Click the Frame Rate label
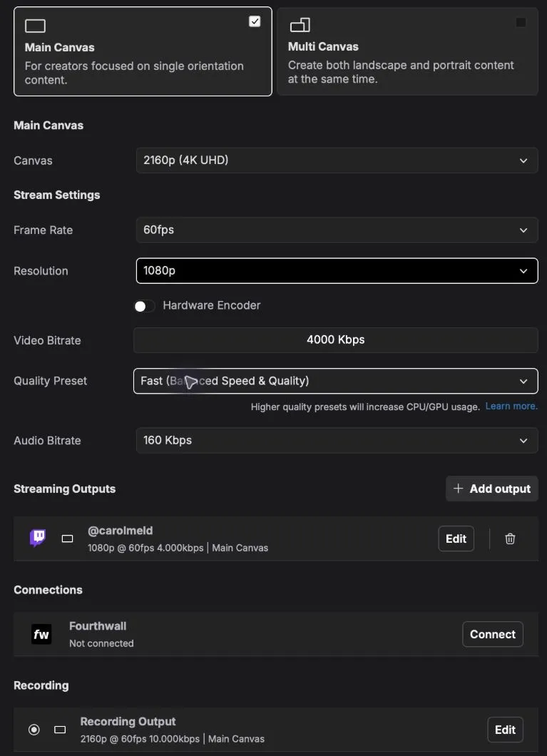 (44, 230)
